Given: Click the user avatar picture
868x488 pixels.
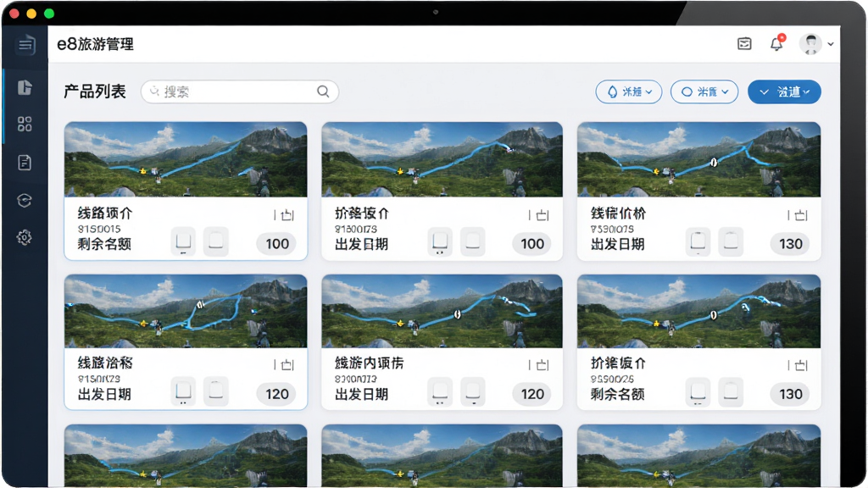Looking at the screenshot, I should coord(811,44).
